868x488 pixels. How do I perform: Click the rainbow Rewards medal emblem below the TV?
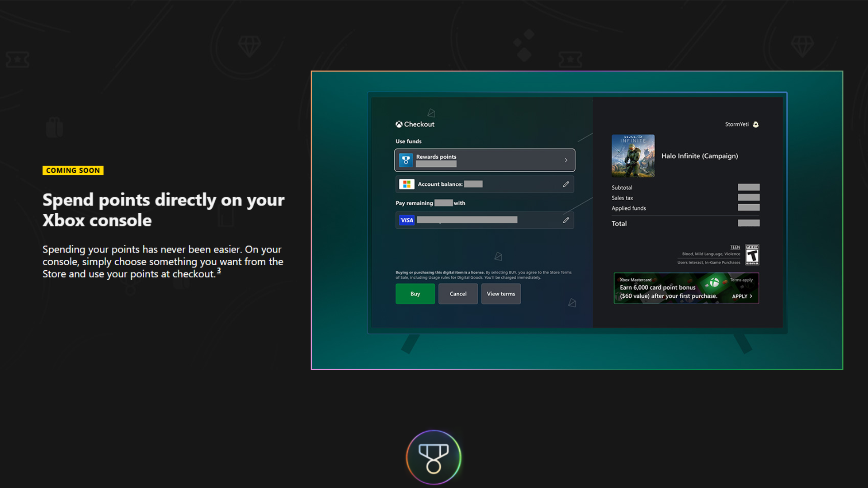434,456
